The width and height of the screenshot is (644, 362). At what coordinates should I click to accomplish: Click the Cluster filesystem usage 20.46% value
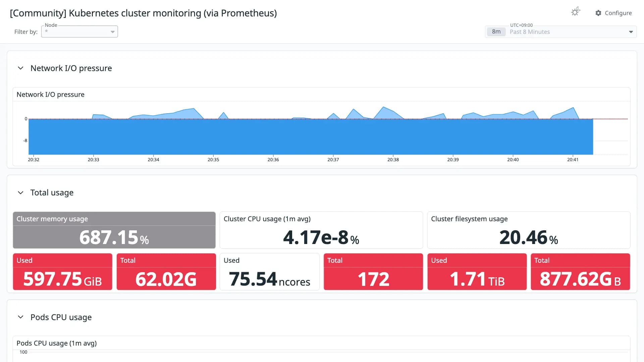pyautogui.click(x=529, y=238)
